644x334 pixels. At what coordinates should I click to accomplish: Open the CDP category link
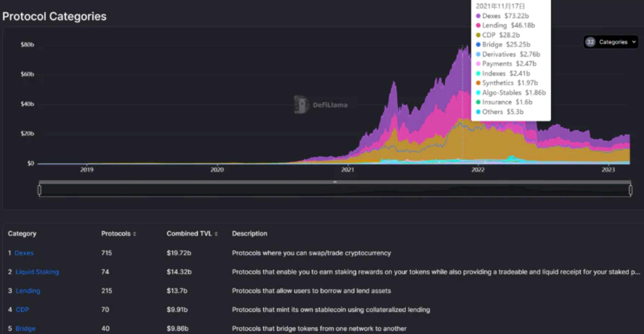click(x=22, y=310)
